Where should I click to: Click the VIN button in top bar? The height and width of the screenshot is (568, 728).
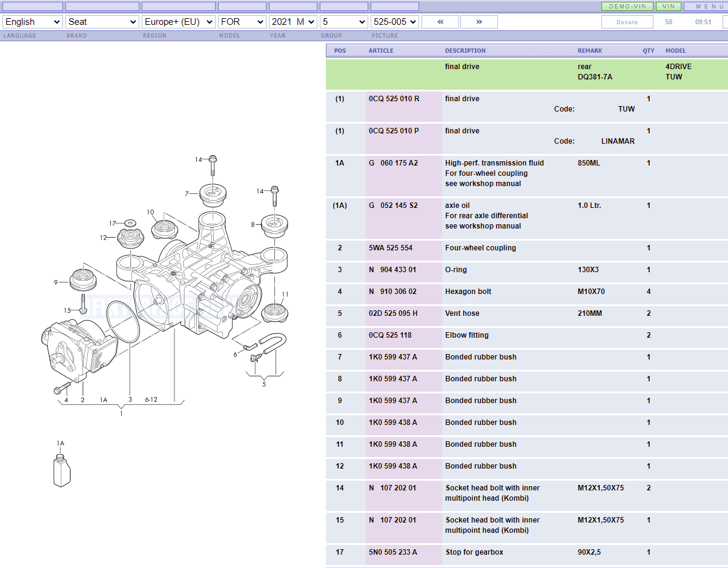point(668,6)
